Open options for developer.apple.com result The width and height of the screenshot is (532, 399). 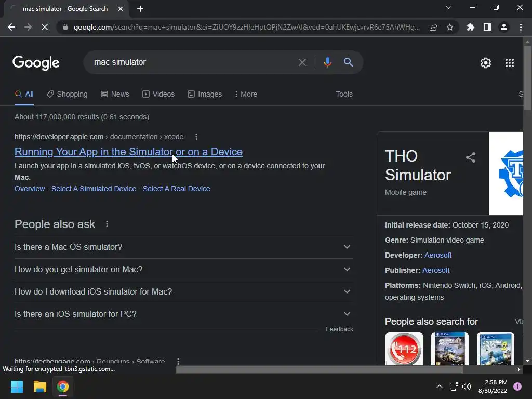[x=196, y=137]
